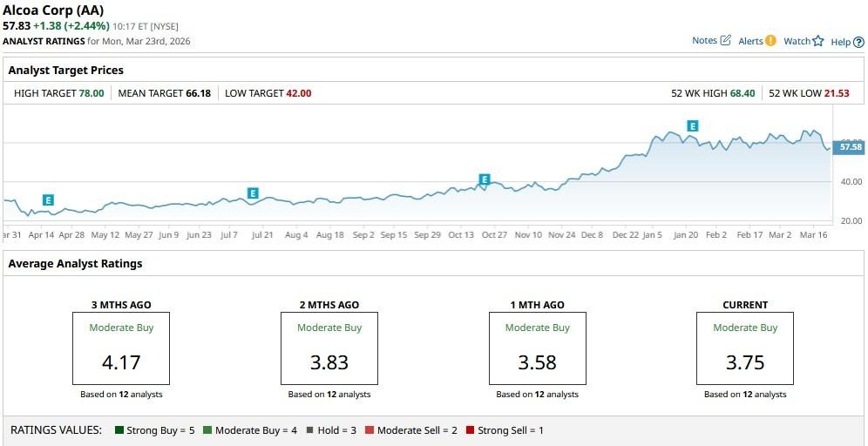This screenshot has height=446, width=868.
Task: Click the Alcoa Corp (AA) title
Action: tap(53, 10)
